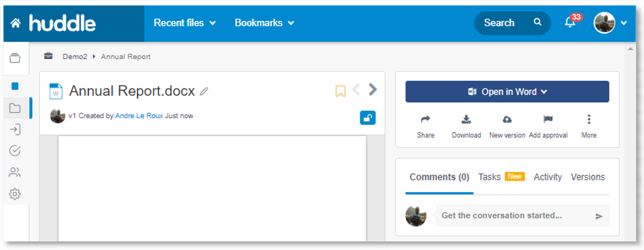Toggle the bookmark for Annual Report.docx

341,91
